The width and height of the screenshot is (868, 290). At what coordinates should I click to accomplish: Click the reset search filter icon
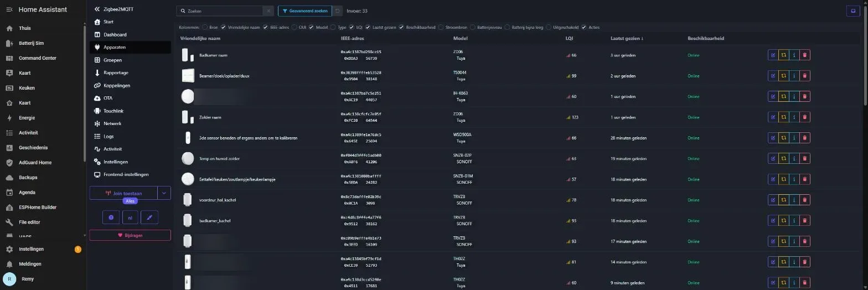coord(337,11)
